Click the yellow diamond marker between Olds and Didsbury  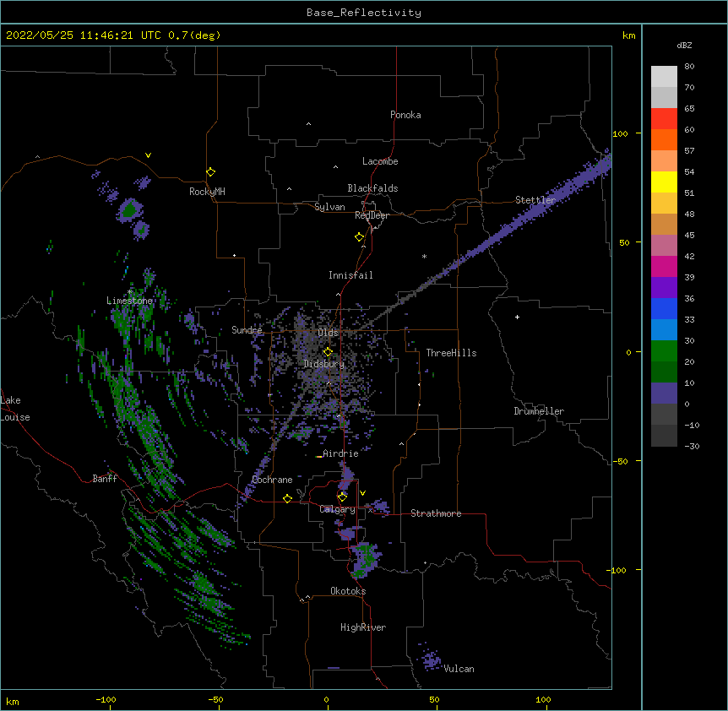(x=328, y=351)
